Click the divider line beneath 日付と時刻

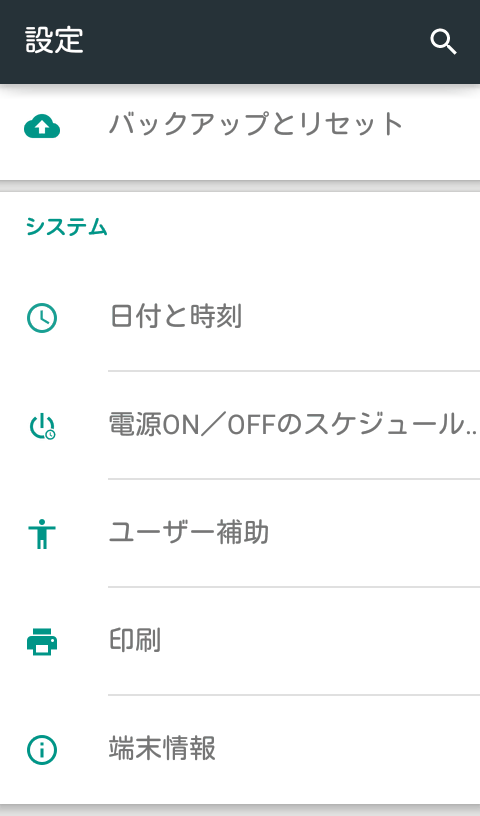(x=294, y=371)
